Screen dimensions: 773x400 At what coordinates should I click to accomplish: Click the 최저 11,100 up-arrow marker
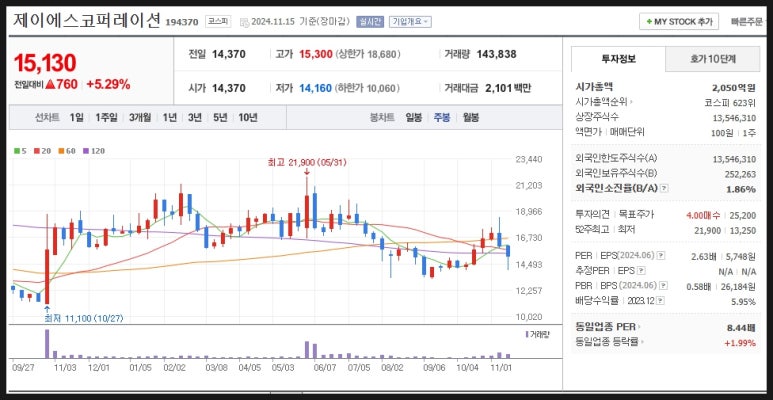pyautogui.click(x=47, y=309)
